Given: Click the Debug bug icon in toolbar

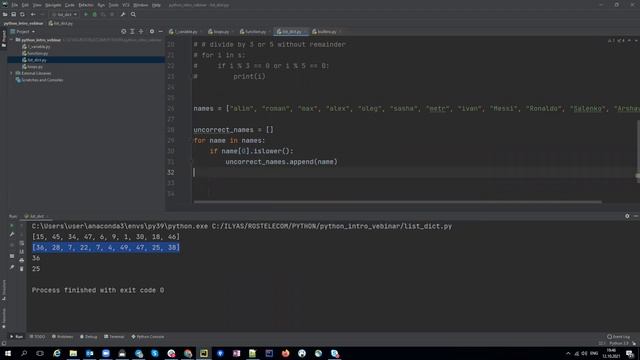Looking at the screenshot, I should tap(94, 14).
